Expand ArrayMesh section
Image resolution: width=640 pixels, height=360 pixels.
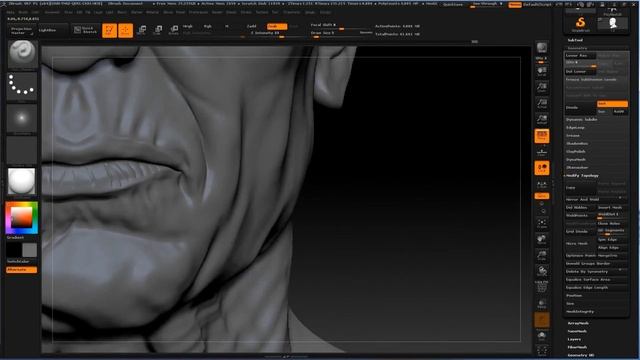coord(578,323)
